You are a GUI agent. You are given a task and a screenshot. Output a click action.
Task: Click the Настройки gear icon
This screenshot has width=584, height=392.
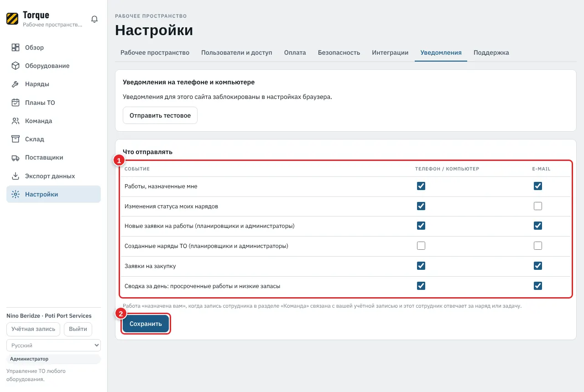pyautogui.click(x=16, y=194)
